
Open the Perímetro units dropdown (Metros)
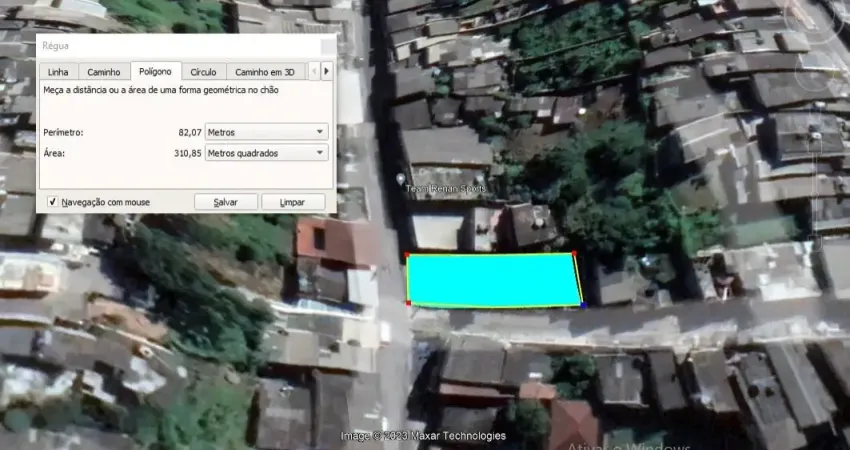(x=267, y=132)
